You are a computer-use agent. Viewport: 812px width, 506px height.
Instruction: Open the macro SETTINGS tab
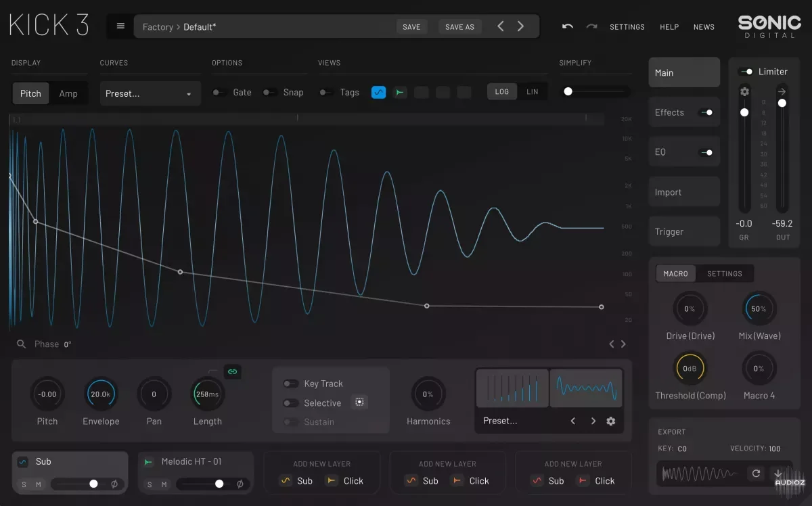point(725,273)
